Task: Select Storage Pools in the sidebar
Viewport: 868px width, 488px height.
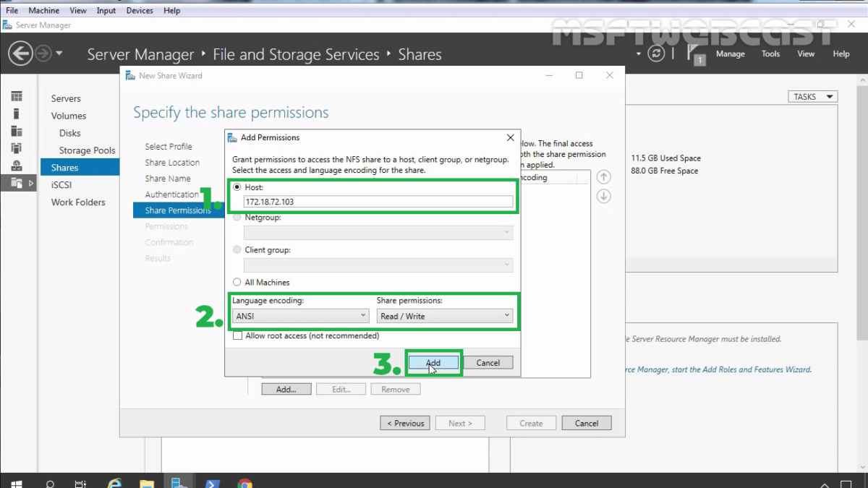Action: (x=87, y=150)
